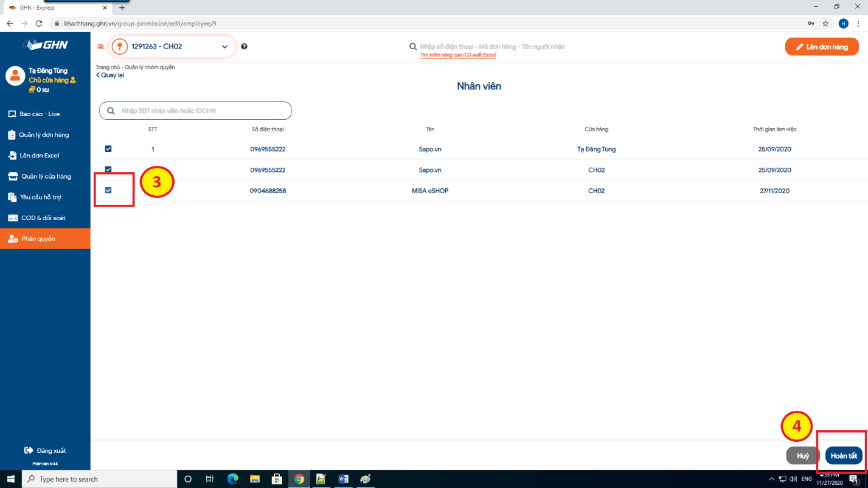The width and height of the screenshot is (868, 488).
Task: Click the Huỷ button
Action: pos(803,456)
